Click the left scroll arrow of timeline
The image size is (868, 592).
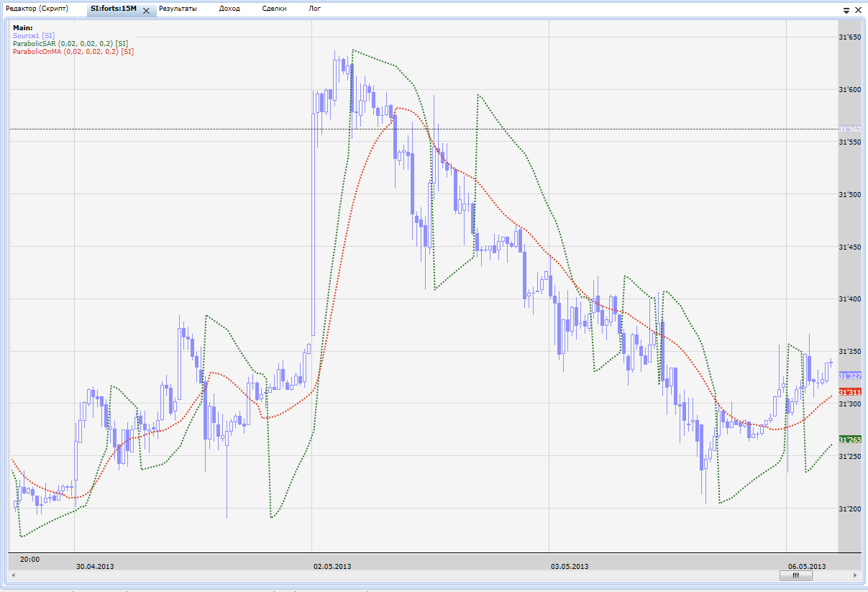[x=13, y=575]
